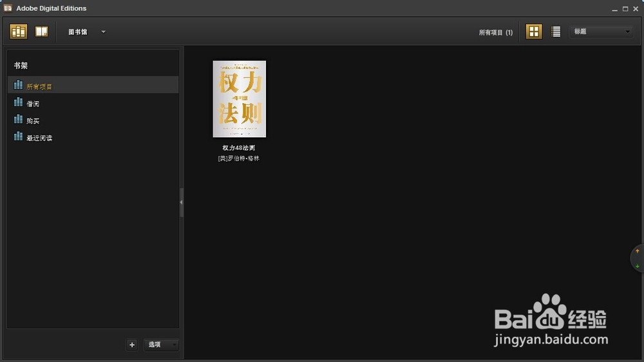Select list view icon
The image size is (644, 362).
[x=556, y=32]
